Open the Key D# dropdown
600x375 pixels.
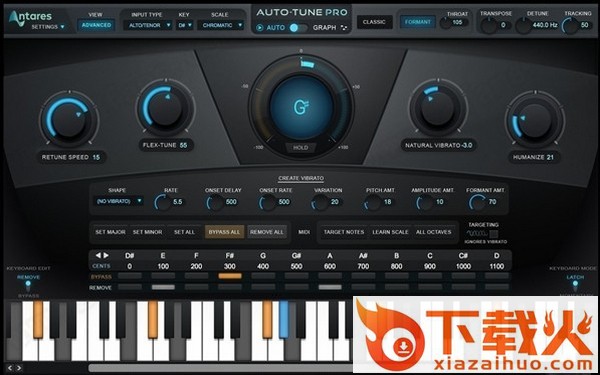click(184, 25)
